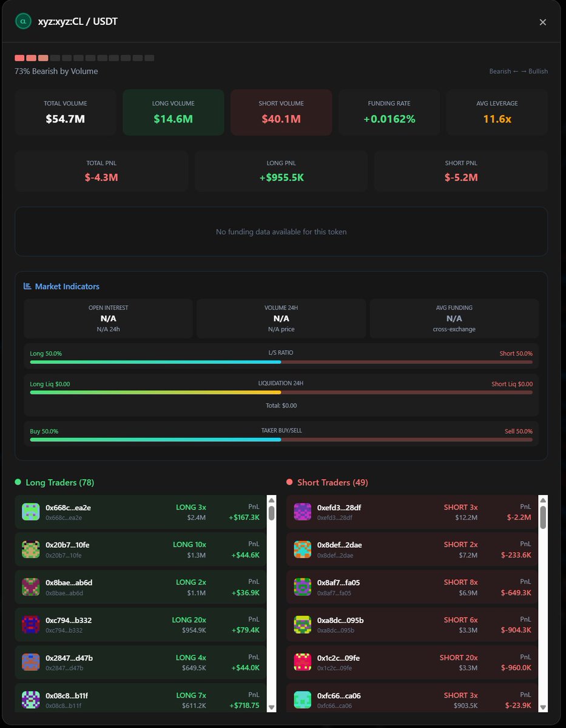
Task: Click the 'No funding data available' message
Action: [x=281, y=232]
